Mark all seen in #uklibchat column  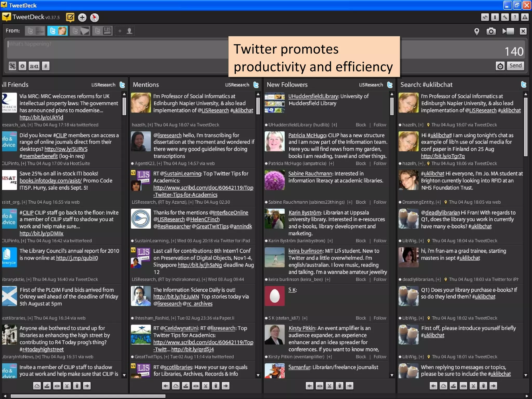coord(463,386)
